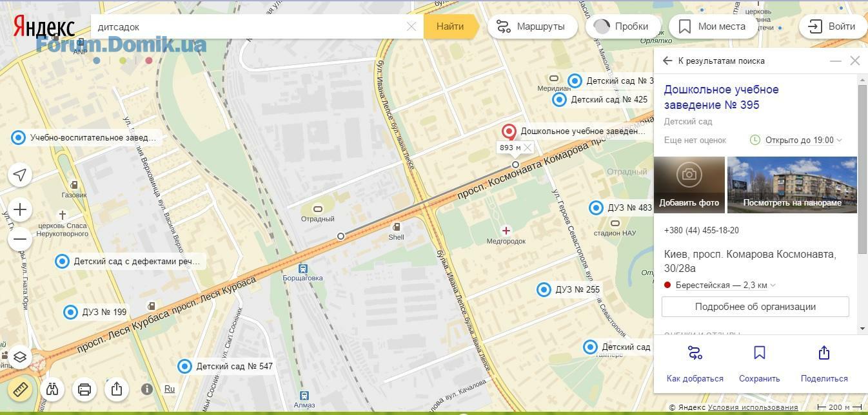Open Мои места saved places
Image resolution: width=868 pixels, height=415 pixels.
[x=713, y=26]
